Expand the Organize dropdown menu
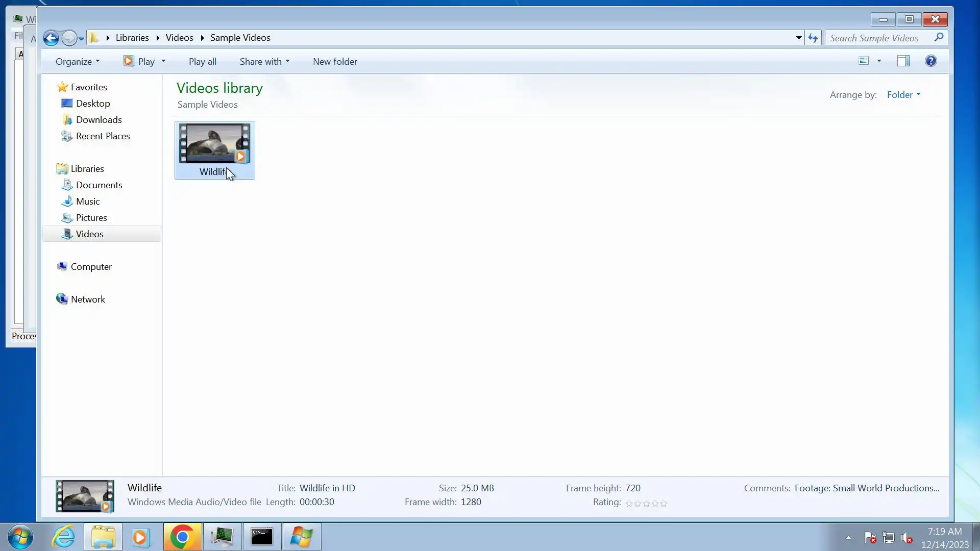 (78, 62)
